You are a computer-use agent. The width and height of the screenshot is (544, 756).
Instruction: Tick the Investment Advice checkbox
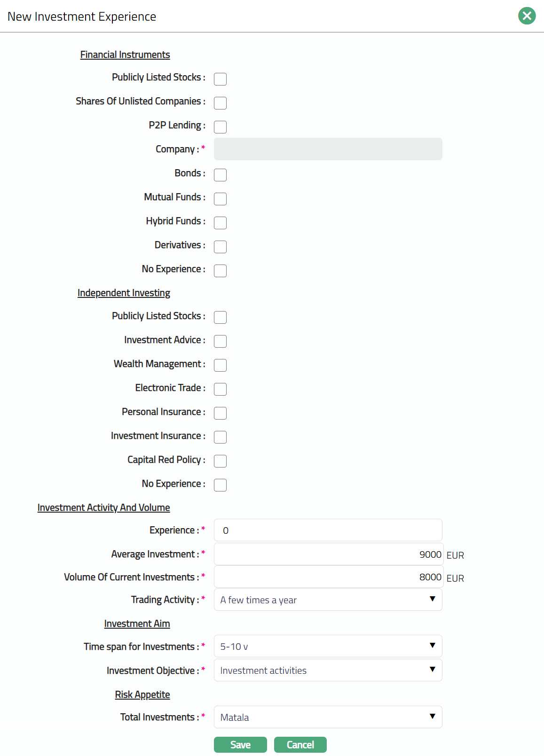[220, 341]
